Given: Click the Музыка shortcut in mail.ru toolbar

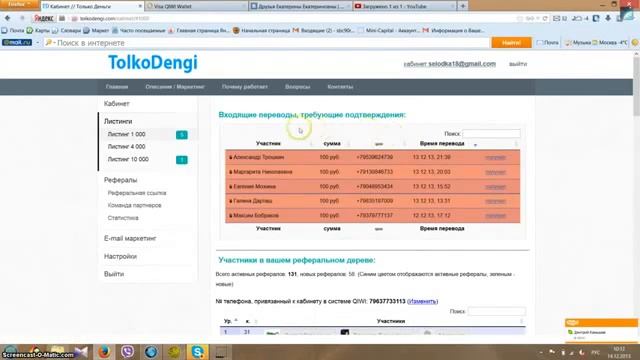Looking at the screenshot, I should (x=578, y=42).
